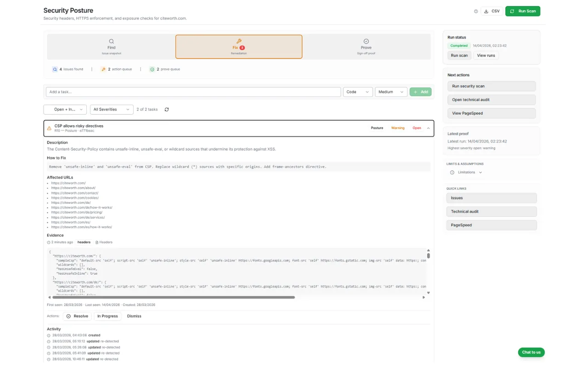Click the info icon beside Limitations
588x368 pixels.
(452, 172)
